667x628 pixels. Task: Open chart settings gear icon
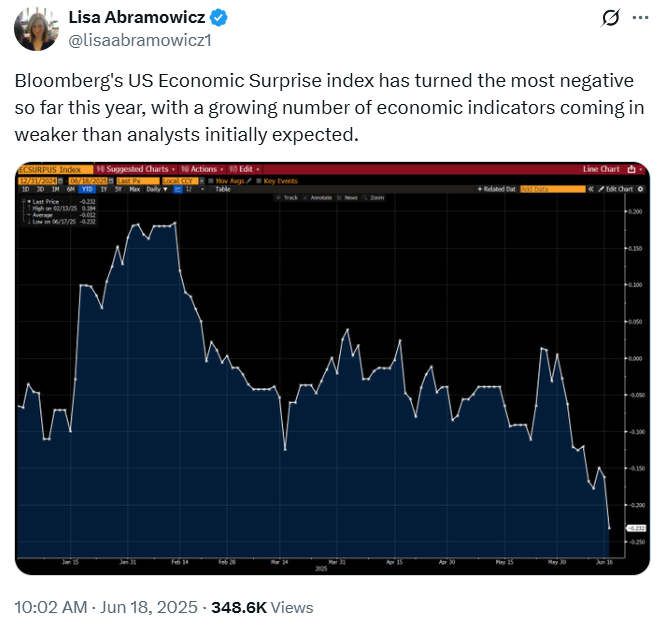pos(640,188)
